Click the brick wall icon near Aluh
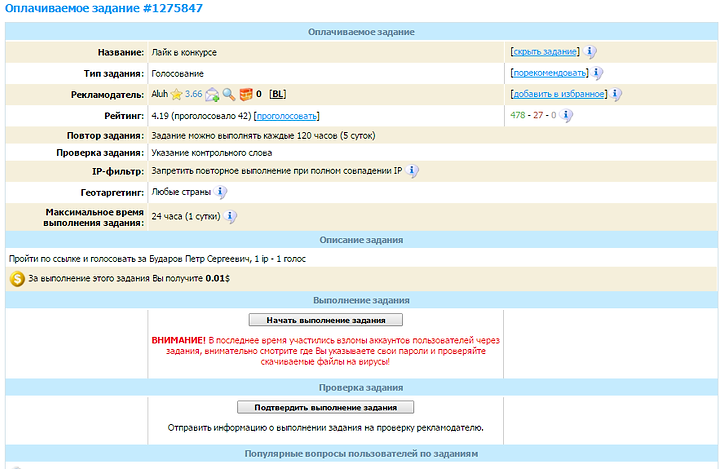Image resolution: width=720 pixels, height=469 pixels. pyautogui.click(x=246, y=94)
